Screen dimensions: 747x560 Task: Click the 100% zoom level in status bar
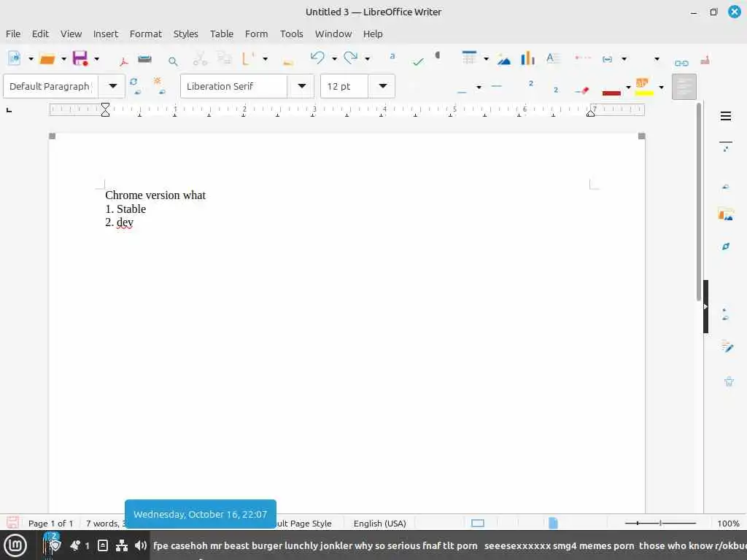point(729,524)
